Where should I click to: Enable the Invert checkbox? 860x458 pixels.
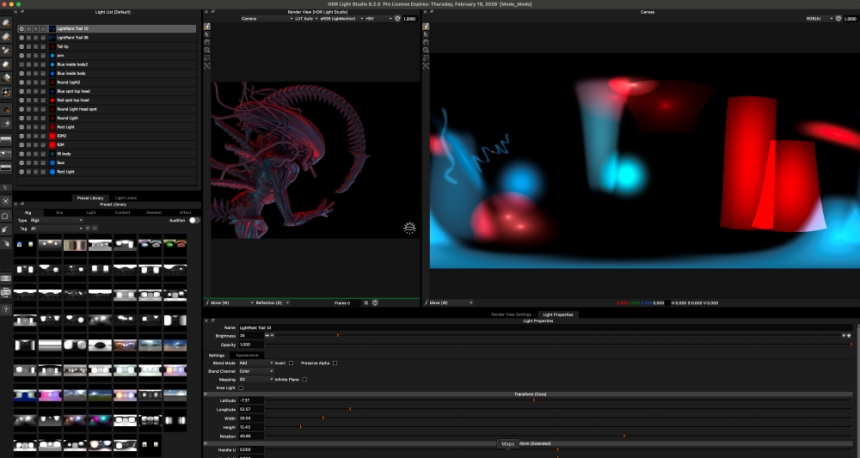291,363
